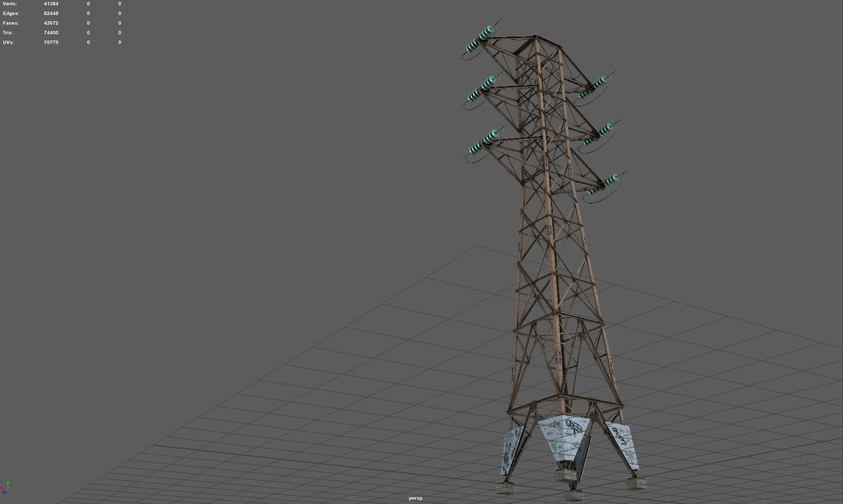
Task: Select the right graffiti panel at tower base
Action: [623, 445]
